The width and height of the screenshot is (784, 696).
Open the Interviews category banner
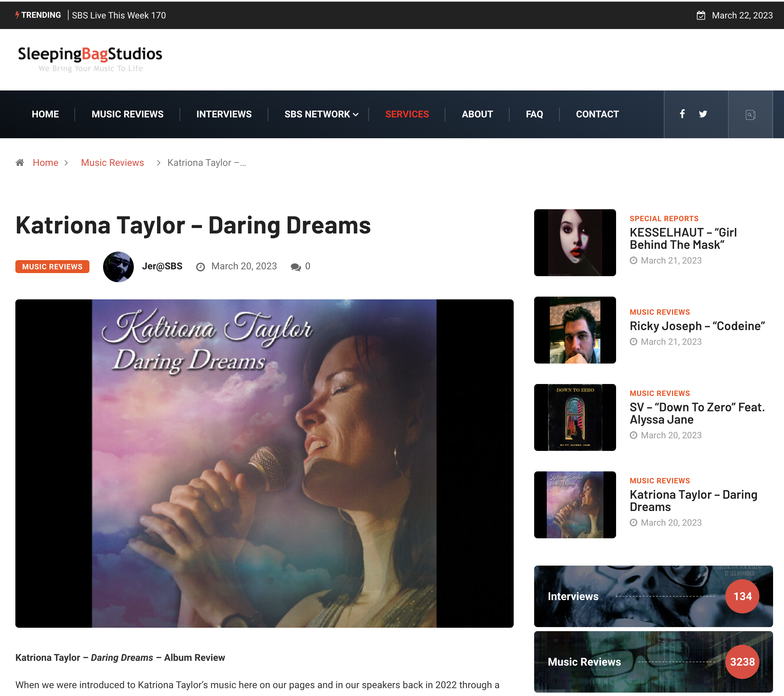coord(653,596)
